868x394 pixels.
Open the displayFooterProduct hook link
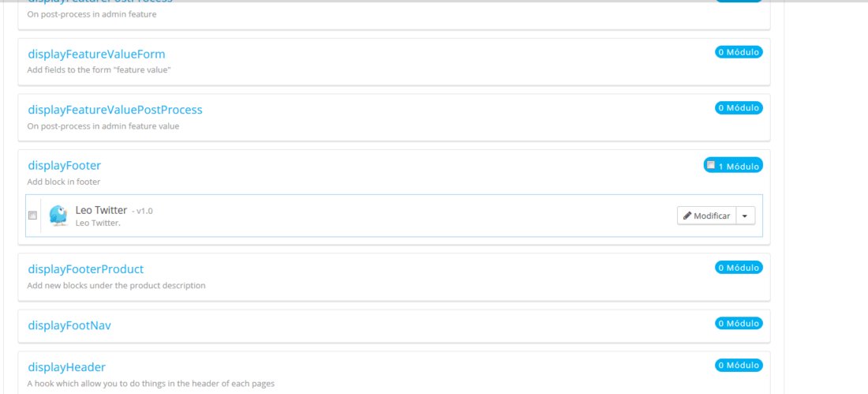coord(86,268)
